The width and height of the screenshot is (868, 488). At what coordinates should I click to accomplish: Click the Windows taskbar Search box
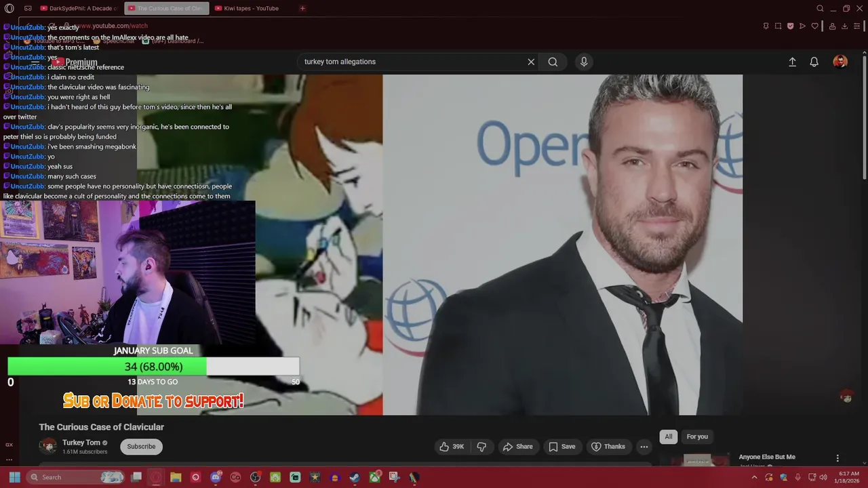tap(76, 477)
